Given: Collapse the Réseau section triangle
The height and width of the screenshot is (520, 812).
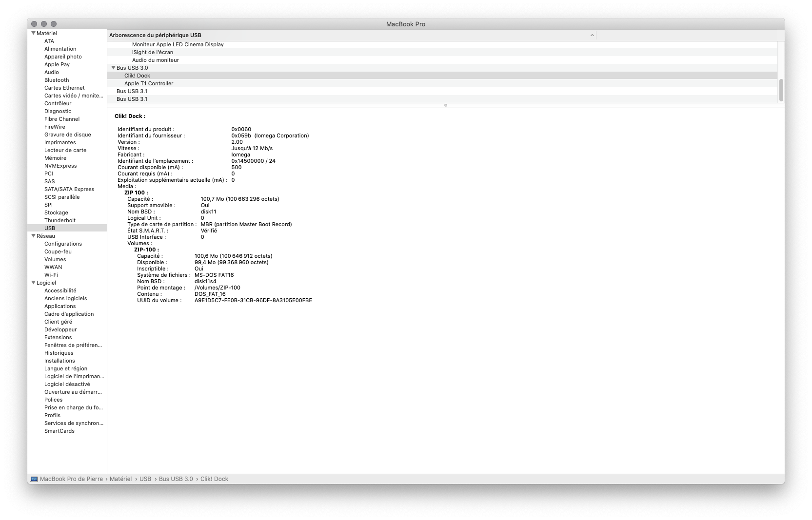Looking at the screenshot, I should (34, 236).
